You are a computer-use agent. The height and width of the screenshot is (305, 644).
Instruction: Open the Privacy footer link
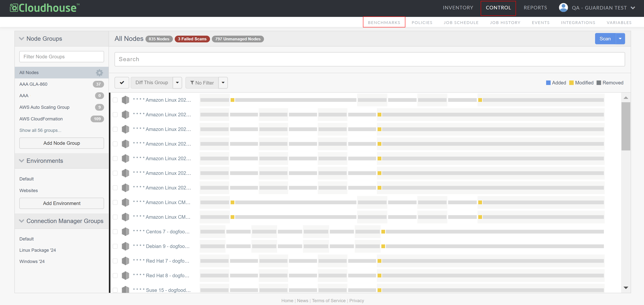(x=357, y=300)
